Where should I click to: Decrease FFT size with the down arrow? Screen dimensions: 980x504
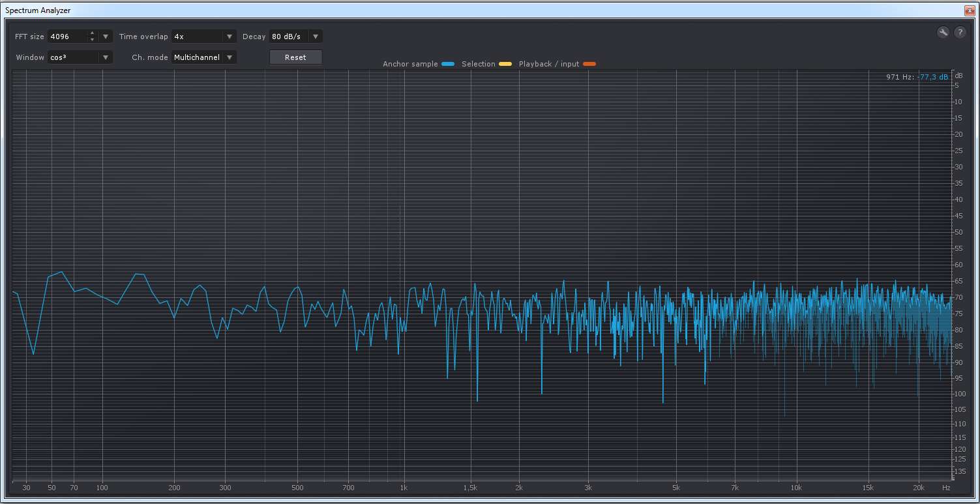(92, 40)
